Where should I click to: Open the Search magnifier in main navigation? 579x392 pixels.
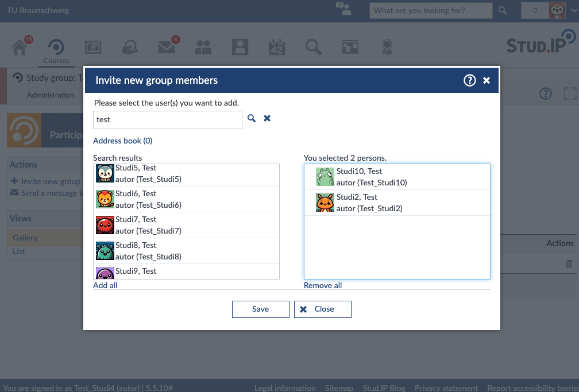click(x=314, y=47)
